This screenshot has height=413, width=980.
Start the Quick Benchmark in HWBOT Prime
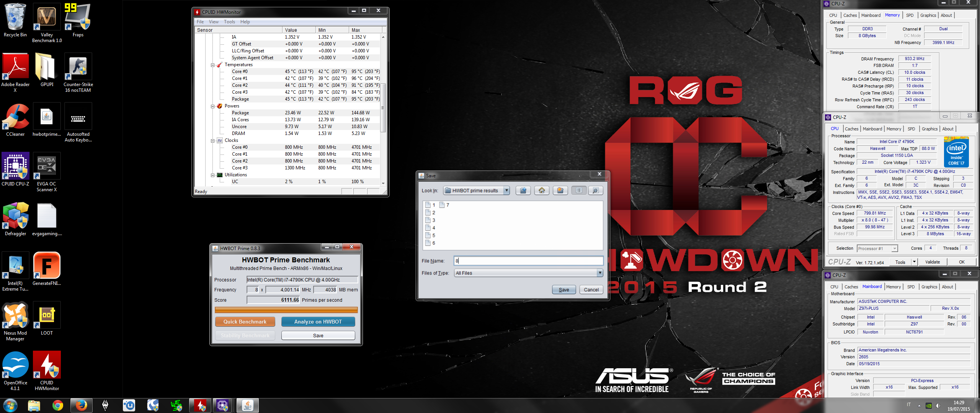(245, 322)
